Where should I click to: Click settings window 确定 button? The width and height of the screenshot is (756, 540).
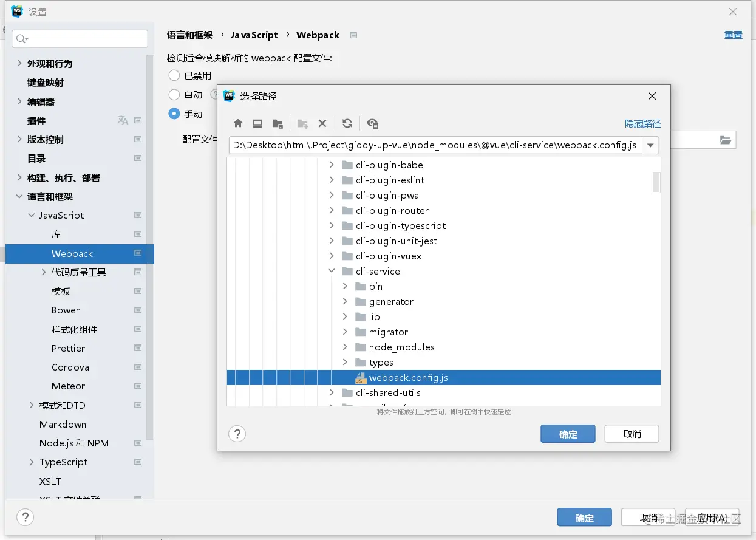click(x=585, y=518)
